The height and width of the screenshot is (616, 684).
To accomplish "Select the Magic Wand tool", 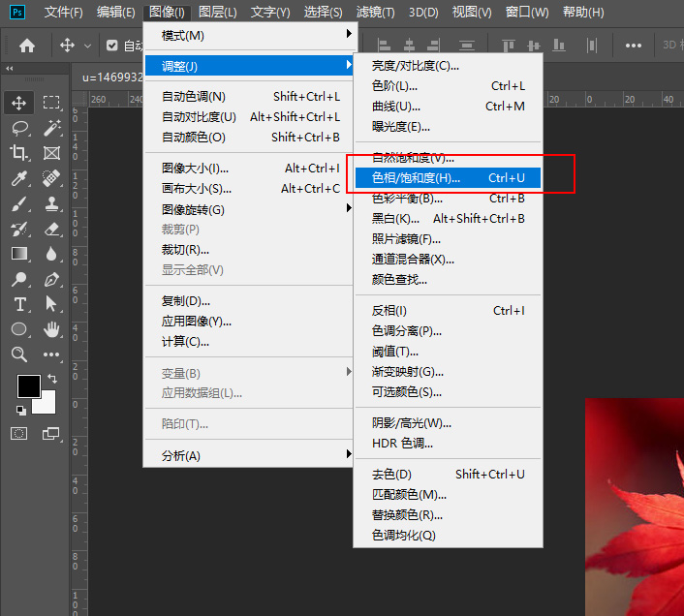I will [51, 128].
